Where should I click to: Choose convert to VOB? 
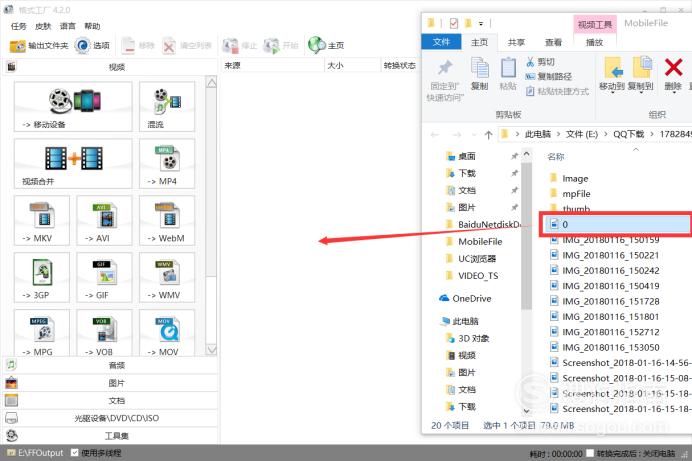pos(104,333)
